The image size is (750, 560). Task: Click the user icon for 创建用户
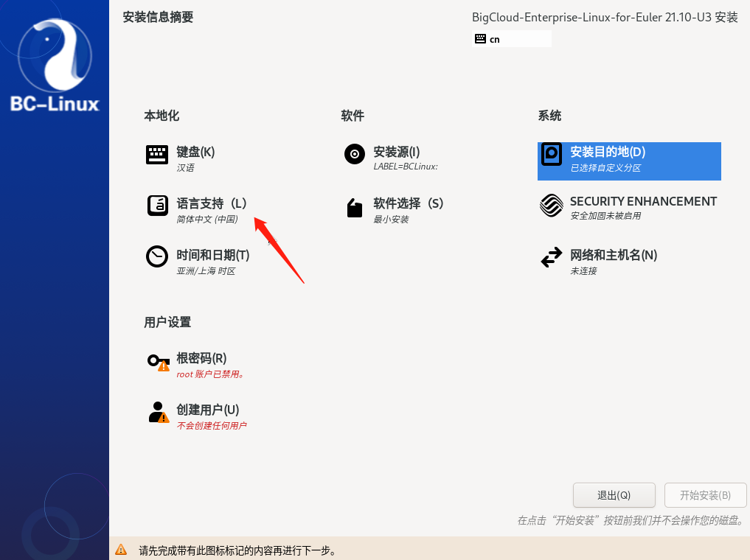tap(159, 413)
